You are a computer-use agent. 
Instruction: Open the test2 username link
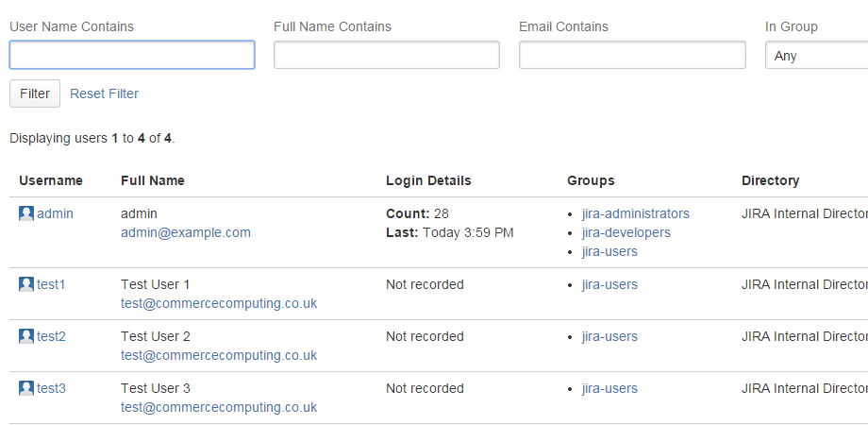pyautogui.click(x=51, y=336)
